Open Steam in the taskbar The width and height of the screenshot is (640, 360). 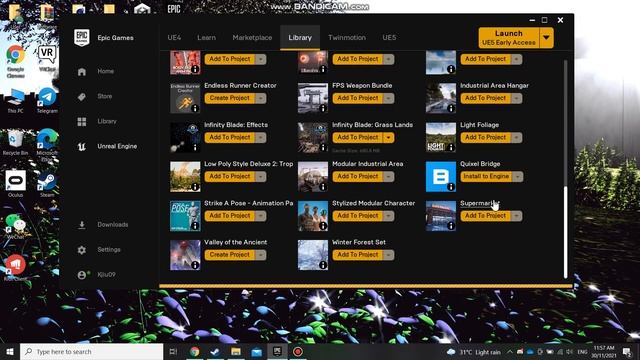(x=215, y=351)
